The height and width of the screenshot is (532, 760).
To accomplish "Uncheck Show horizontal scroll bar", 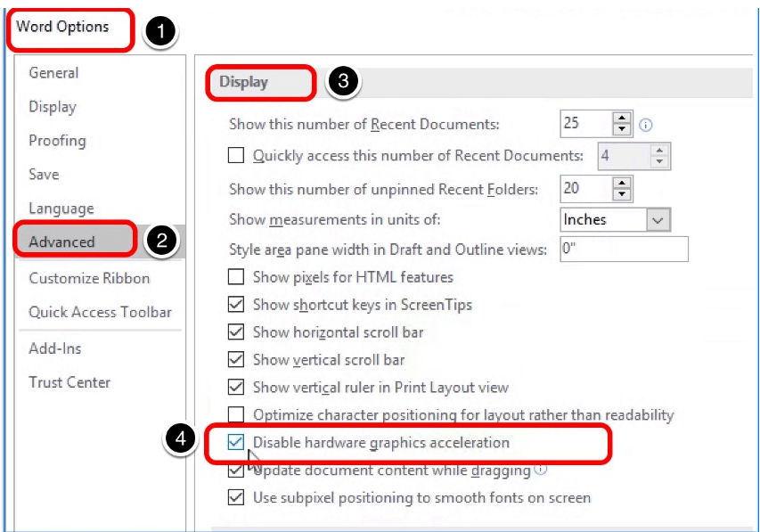I will pos(236,332).
